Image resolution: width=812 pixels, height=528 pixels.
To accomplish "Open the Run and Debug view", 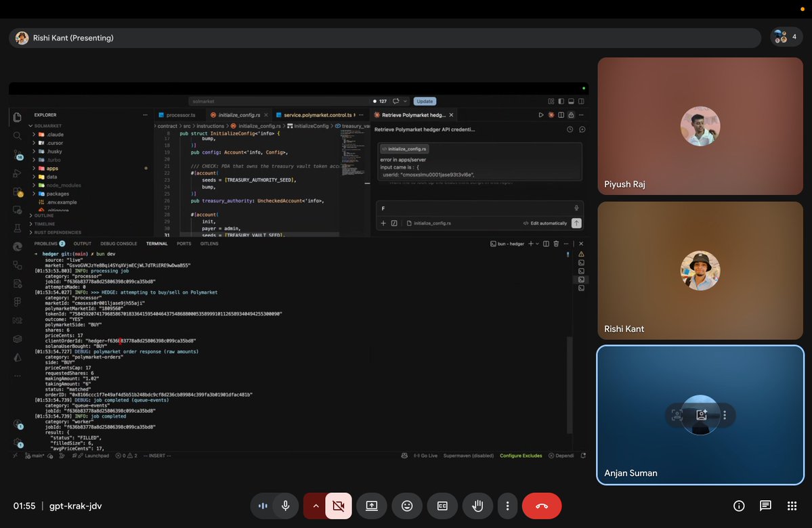I will [17, 173].
